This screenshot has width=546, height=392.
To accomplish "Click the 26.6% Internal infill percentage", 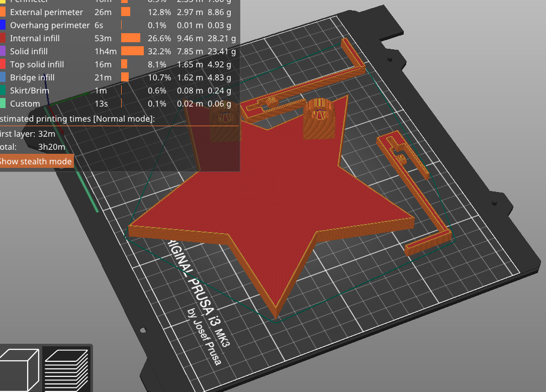I will coord(159,38).
